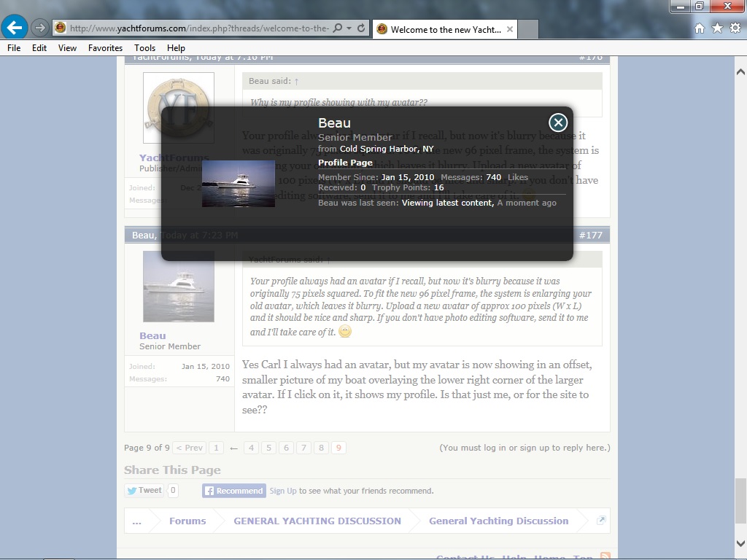The image size is (747, 560).
Task: Click the search magnifier in address bar
Action: pyautogui.click(x=337, y=28)
